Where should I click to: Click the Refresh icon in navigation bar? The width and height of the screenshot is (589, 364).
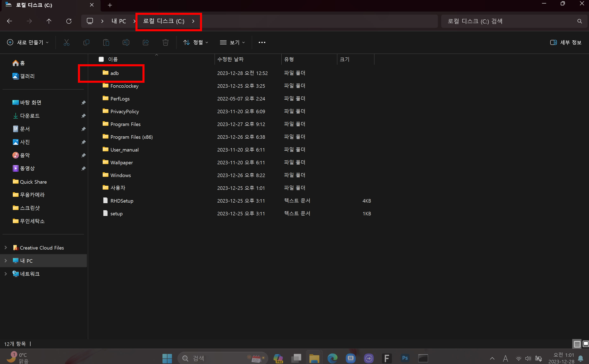point(69,21)
